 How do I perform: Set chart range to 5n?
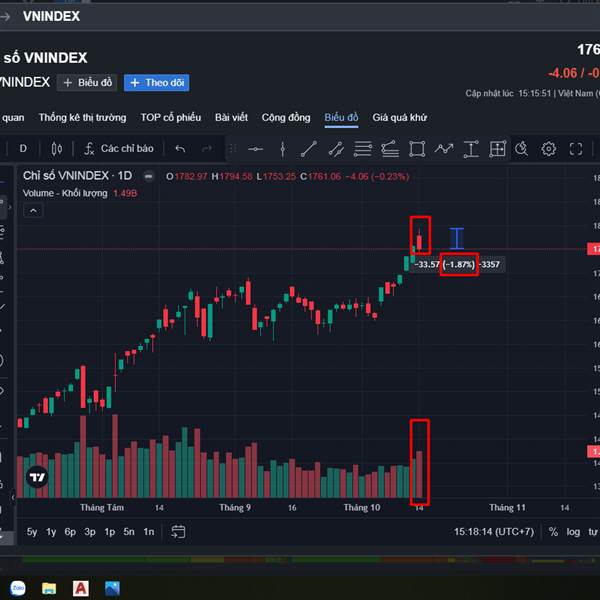pyautogui.click(x=129, y=532)
